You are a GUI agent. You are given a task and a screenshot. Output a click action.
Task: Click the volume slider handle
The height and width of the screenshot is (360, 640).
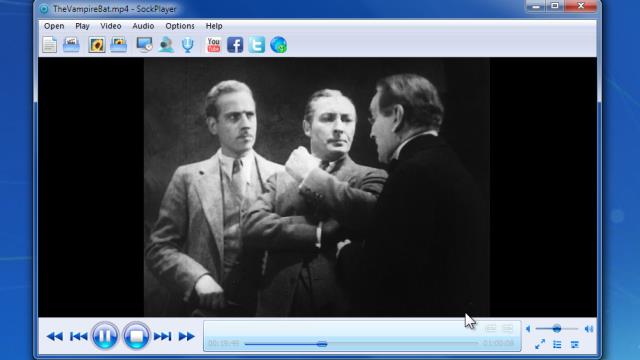(557, 329)
